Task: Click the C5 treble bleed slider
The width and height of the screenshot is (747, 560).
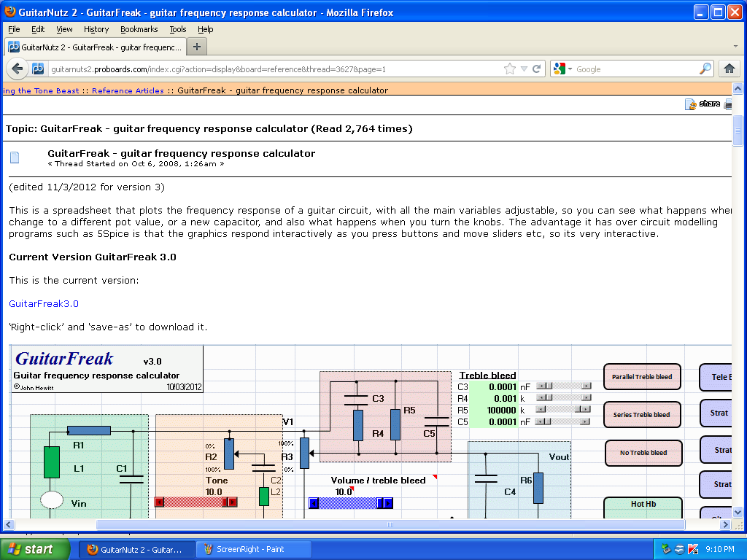Action: point(562,421)
